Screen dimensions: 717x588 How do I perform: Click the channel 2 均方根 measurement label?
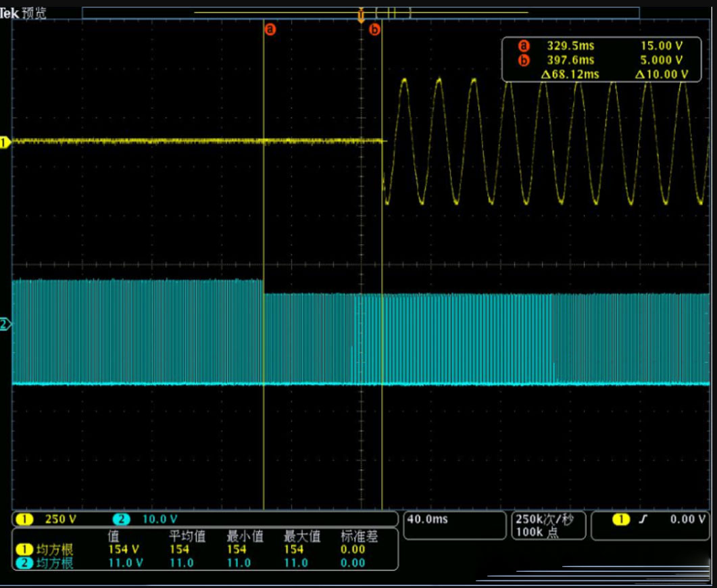point(55,563)
